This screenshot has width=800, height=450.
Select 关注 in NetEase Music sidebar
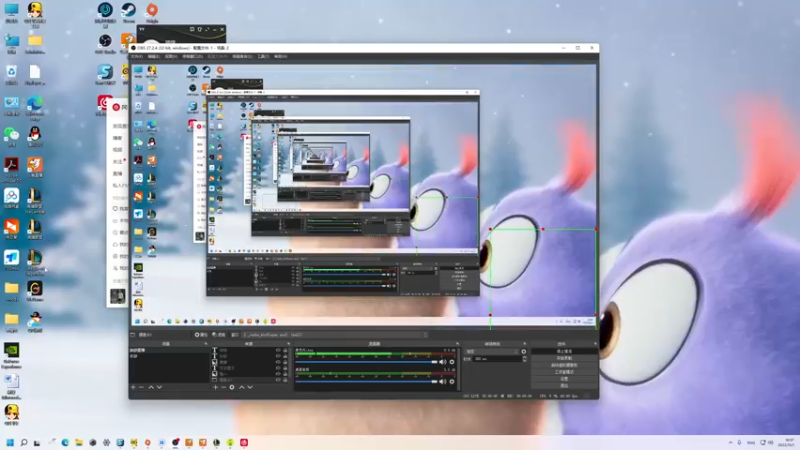118,162
